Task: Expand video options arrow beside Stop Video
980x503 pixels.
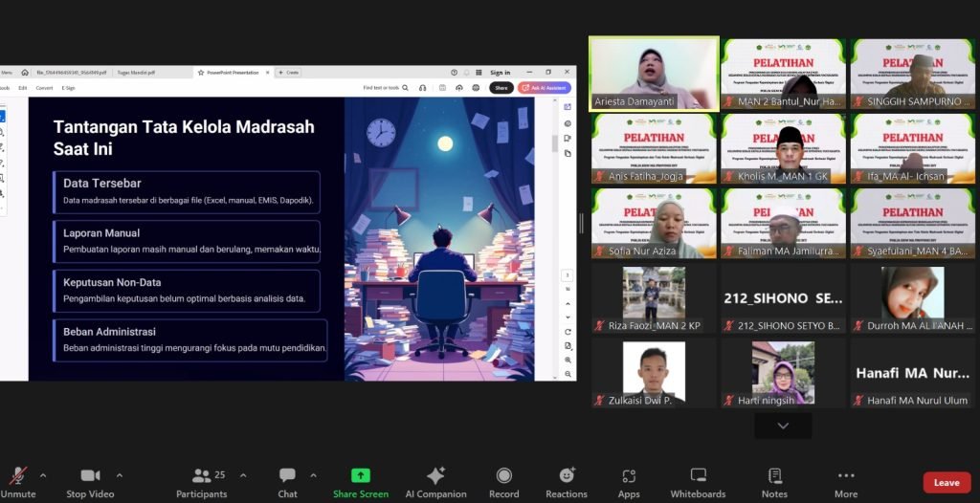Action: pos(119,474)
